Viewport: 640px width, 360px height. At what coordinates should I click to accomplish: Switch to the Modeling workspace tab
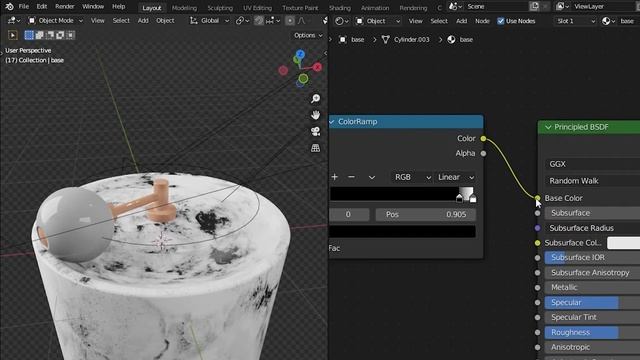pyautogui.click(x=184, y=8)
